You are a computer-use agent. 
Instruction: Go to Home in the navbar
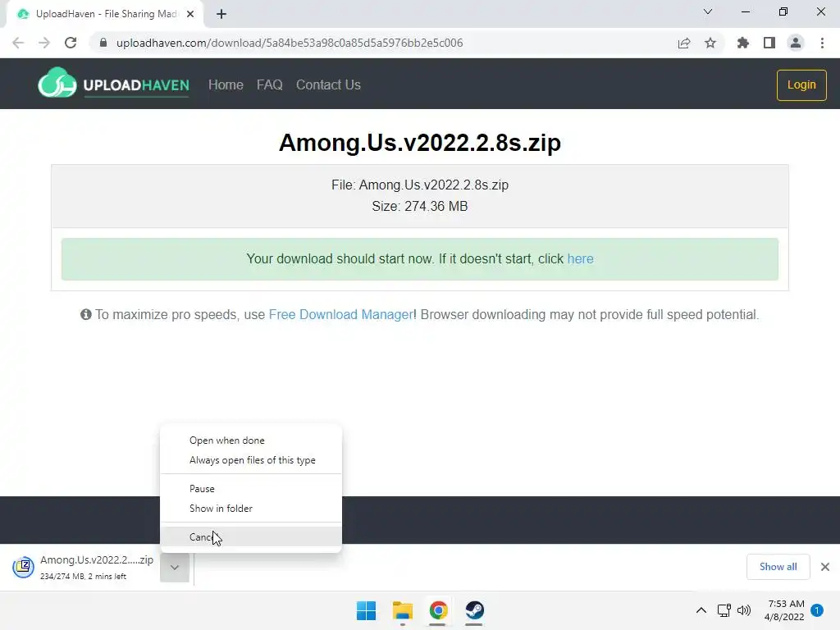tap(226, 84)
